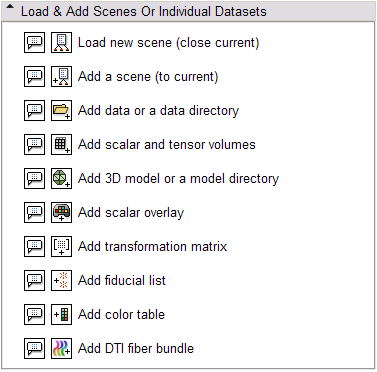This screenshot has height=372, width=377.
Task: Show help bubble for Add scalar overlay
Action: coord(34,212)
